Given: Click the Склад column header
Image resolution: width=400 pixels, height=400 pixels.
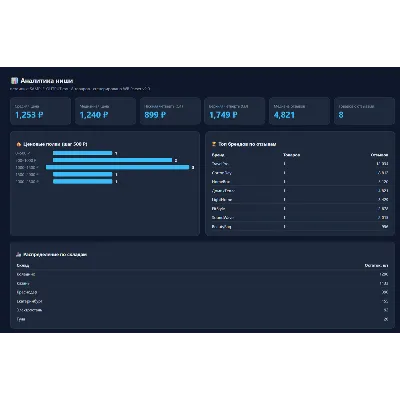Looking at the screenshot, I should [x=23, y=265].
